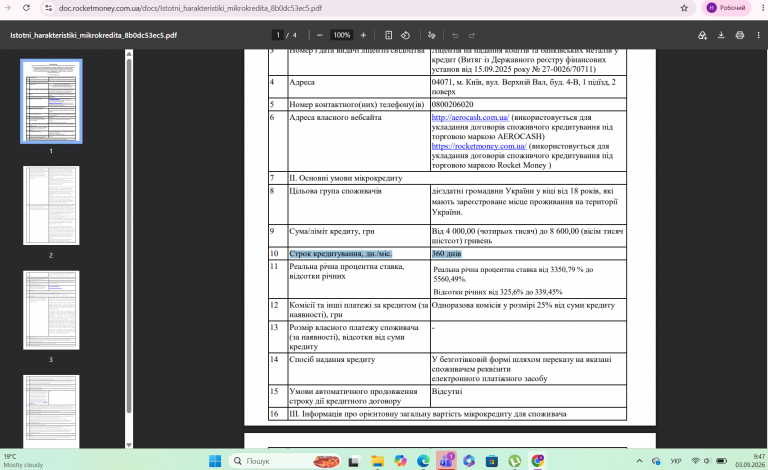This screenshot has width=768, height=470.
Task: Toggle fit to page view
Action: (x=388, y=35)
